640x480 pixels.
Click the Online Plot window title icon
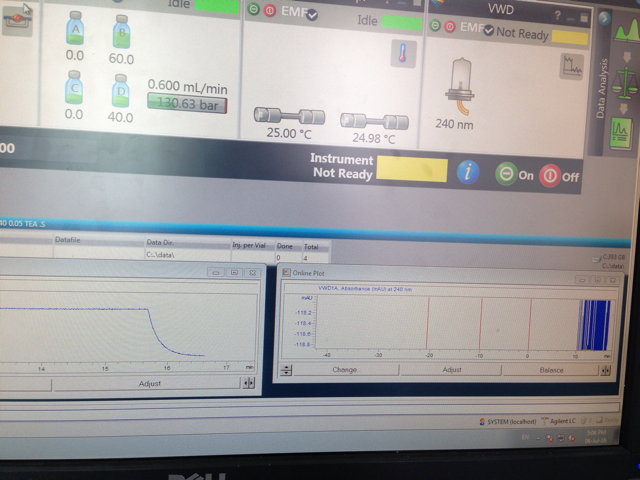point(287,272)
